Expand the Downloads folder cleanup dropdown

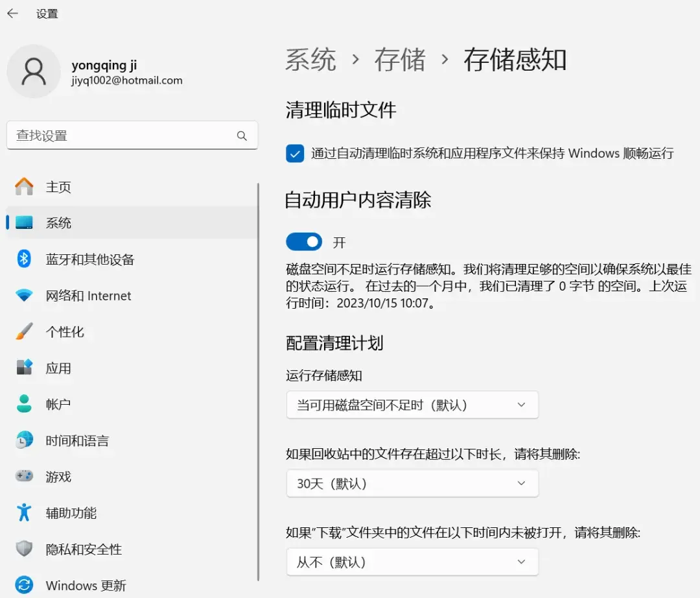[x=412, y=562]
